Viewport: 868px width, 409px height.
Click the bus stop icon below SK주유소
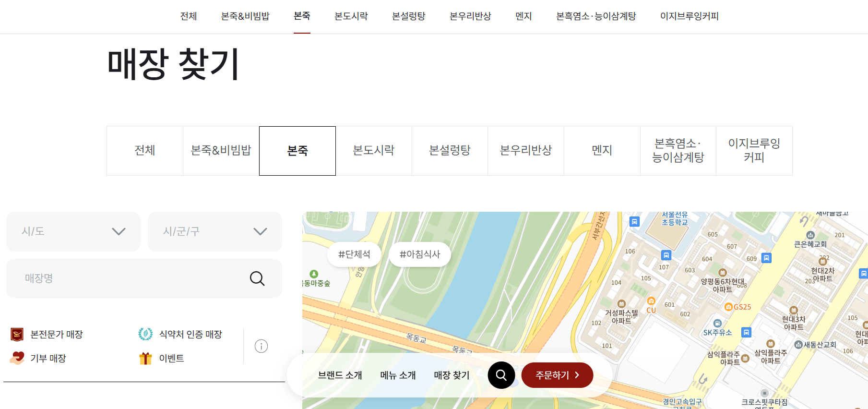[x=746, y=332]
